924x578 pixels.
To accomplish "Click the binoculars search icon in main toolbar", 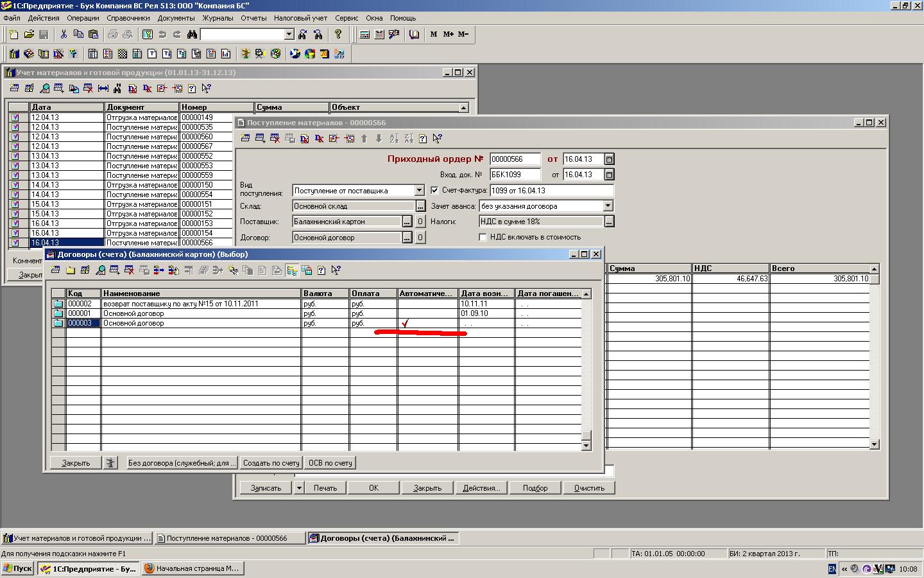I will click(x=192, y=34).
